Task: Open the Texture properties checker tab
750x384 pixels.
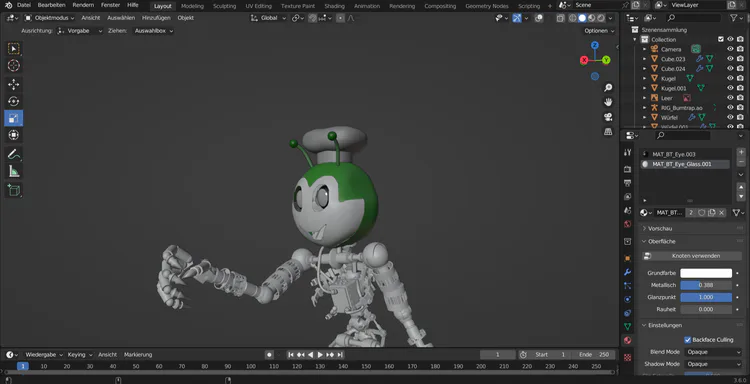Action: coord(628,357)
